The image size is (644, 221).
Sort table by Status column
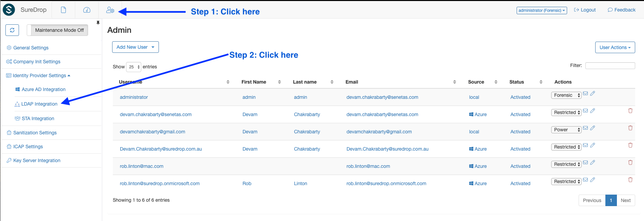click(525, 82)
